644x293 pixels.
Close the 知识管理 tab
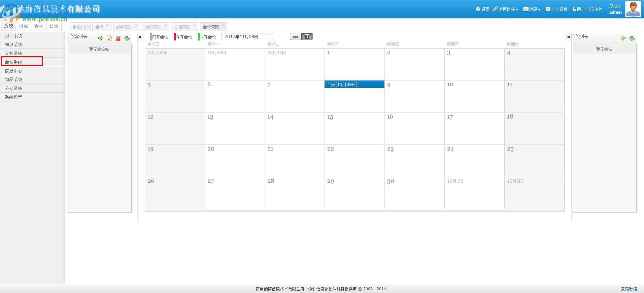165,25
